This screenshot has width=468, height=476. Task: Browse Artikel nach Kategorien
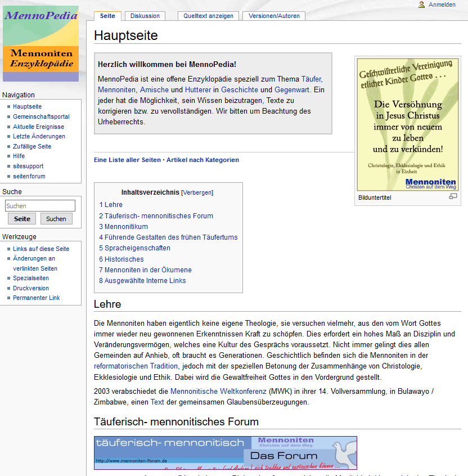click(x=202, y=160)
